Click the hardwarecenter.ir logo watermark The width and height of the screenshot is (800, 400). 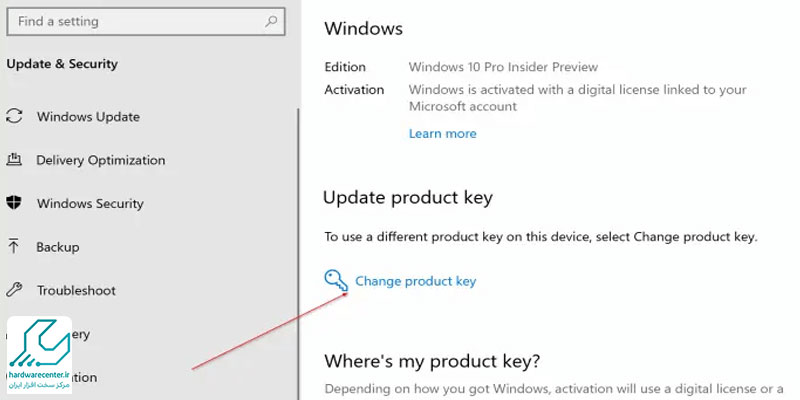pos(39,355)
